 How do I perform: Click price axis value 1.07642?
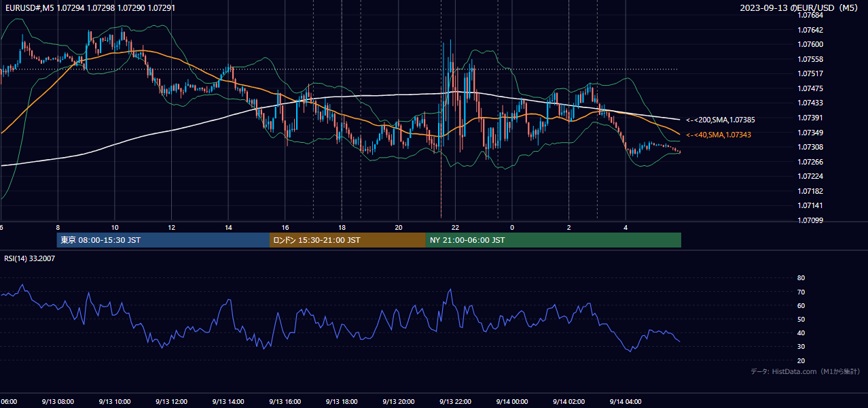[x=811, y=30]
